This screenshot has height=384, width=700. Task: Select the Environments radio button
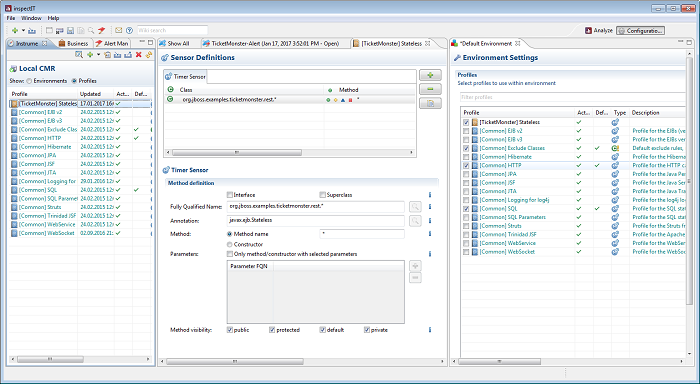[x=29, y=81]
